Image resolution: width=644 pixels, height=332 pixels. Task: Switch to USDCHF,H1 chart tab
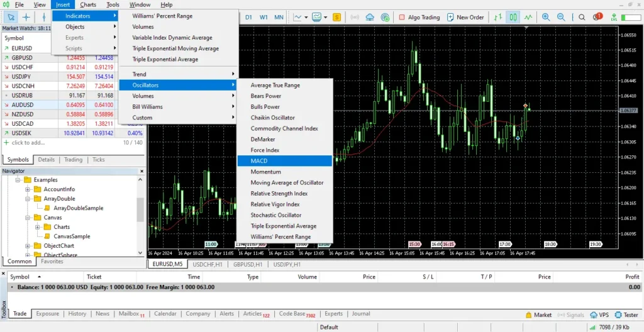point(207,264)
